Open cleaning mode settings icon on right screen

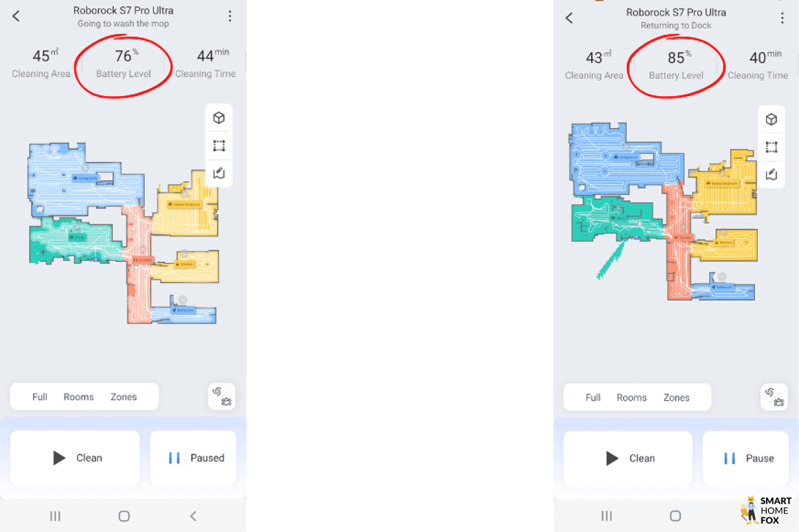(x=774, y=397)
